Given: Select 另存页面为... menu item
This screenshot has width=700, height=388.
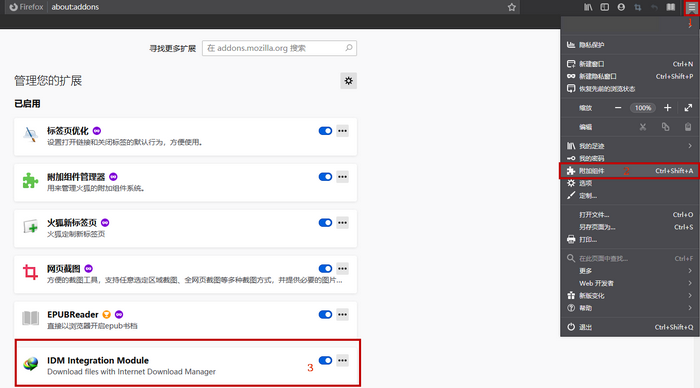Looking at the screenshot, I should [629, 227].
